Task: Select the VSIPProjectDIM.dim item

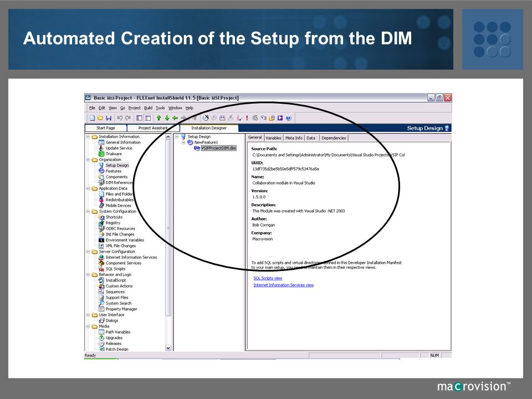Action: (x=218, y=149)
